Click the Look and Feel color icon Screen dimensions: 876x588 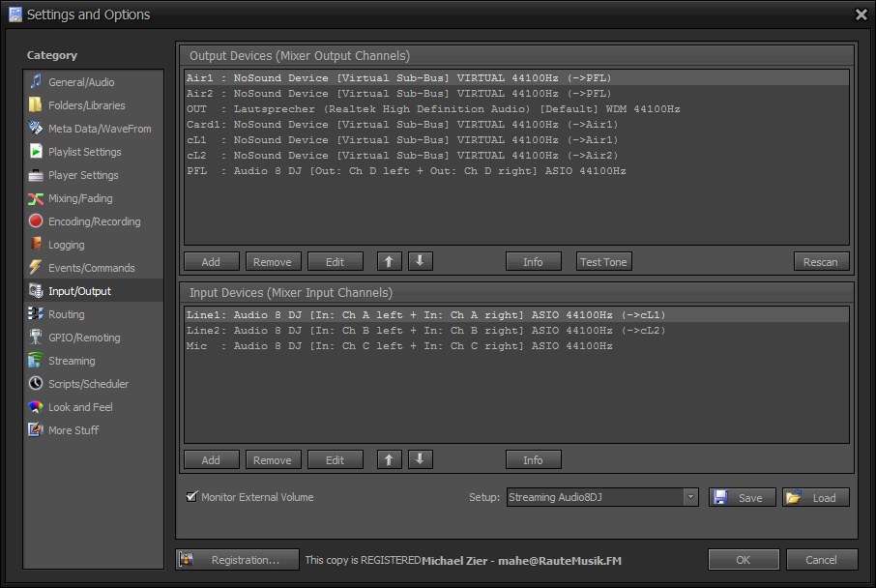click(x=36, y=407)
